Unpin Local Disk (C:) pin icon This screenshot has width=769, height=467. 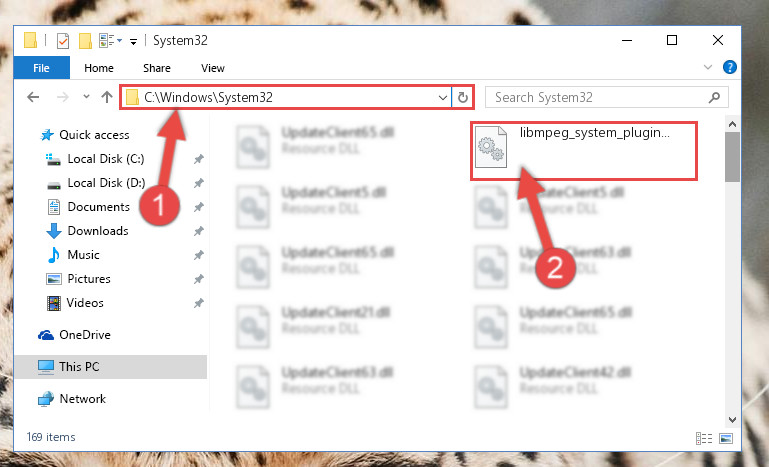tap(198, 159)
